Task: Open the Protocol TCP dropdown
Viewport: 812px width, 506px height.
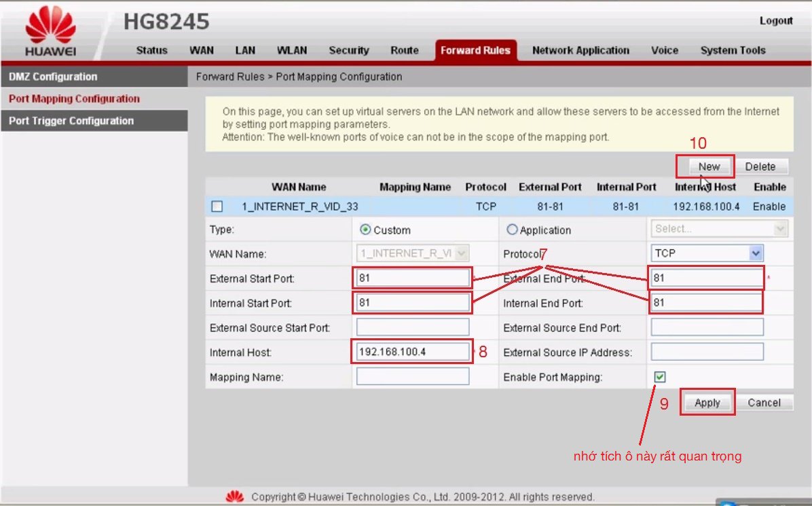Action: point(706,253)
